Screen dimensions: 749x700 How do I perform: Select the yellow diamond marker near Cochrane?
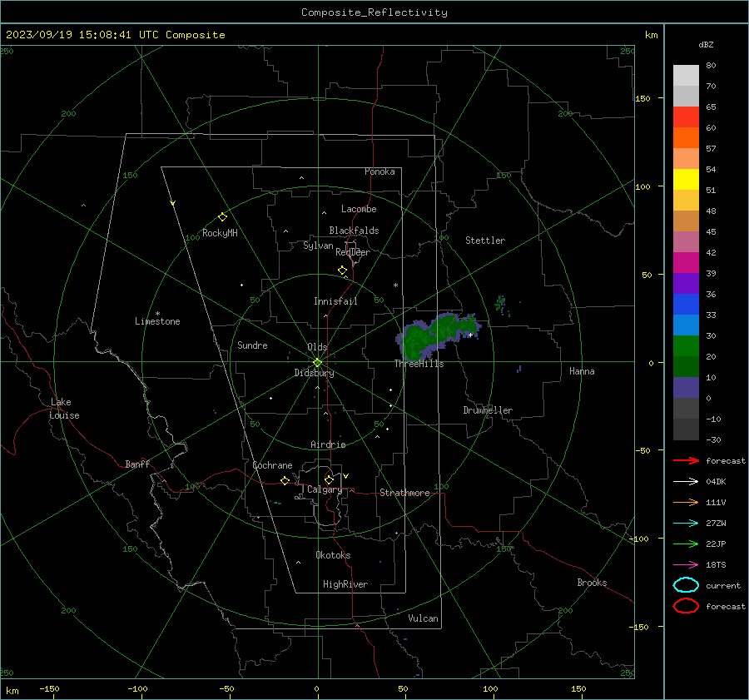pyautogui.click(x=285, y=480)
